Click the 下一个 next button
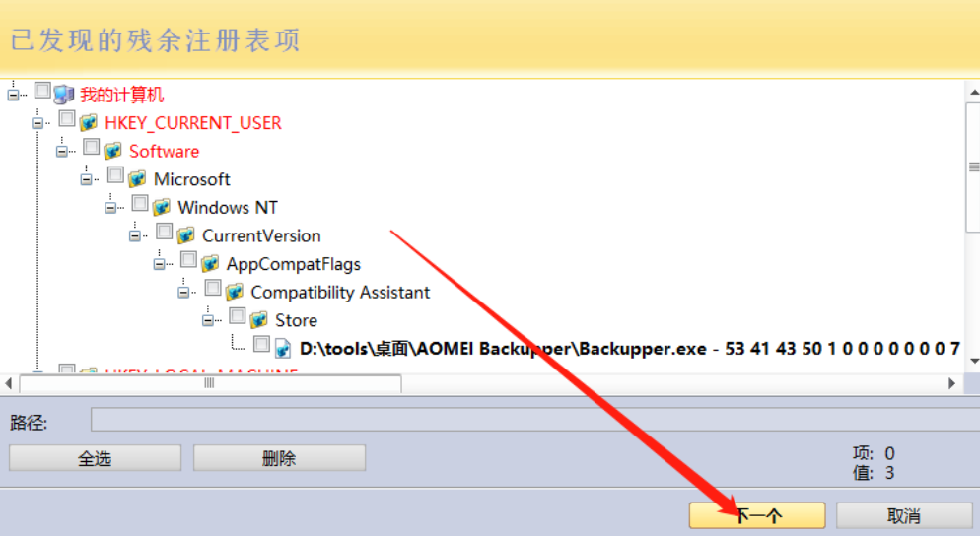The width and height of the screenshot is (980, 536). coord(757,515)
